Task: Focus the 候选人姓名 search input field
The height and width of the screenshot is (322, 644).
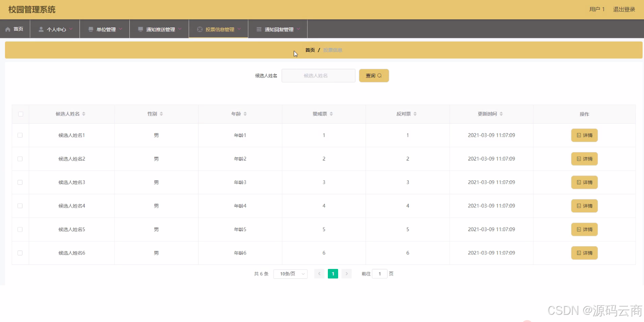Action: 318,76
